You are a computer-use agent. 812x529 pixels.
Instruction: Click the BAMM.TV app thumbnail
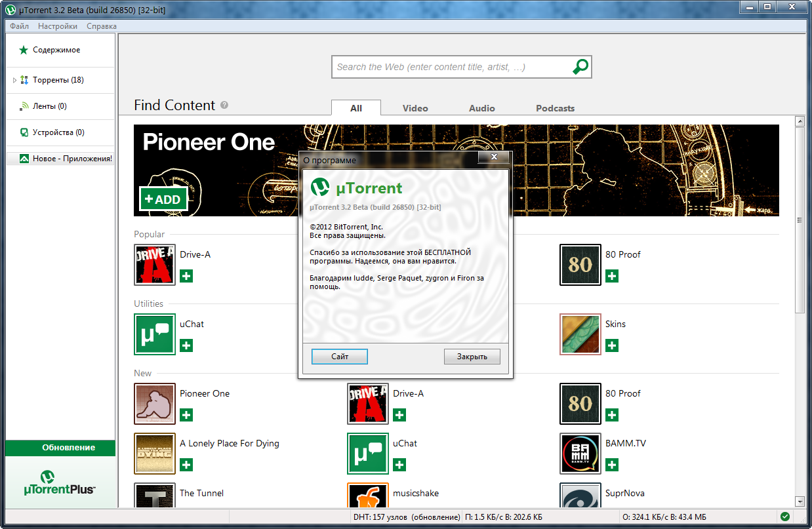tap(580, 454)
